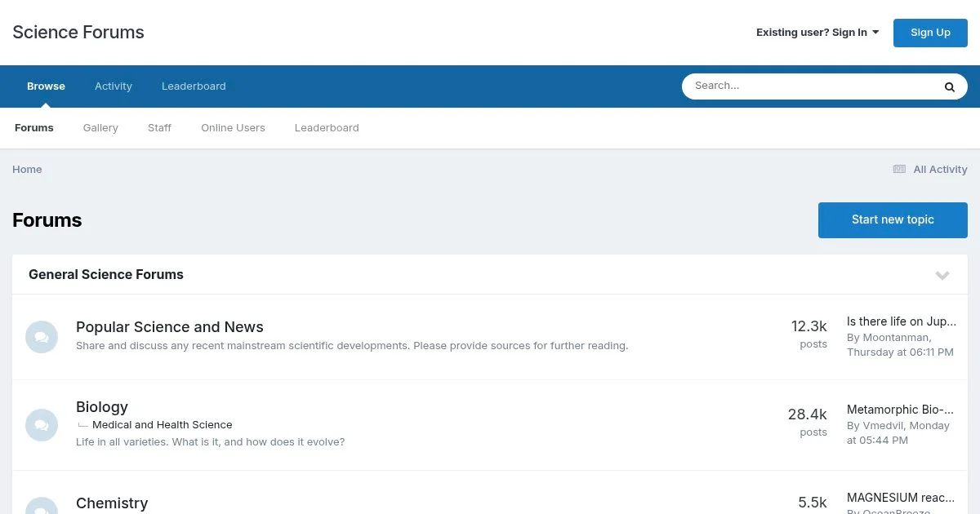Screen dimensions: 980x514
Task: Open the Medical and Health Science subforum
Action: (x=162, y=425)
